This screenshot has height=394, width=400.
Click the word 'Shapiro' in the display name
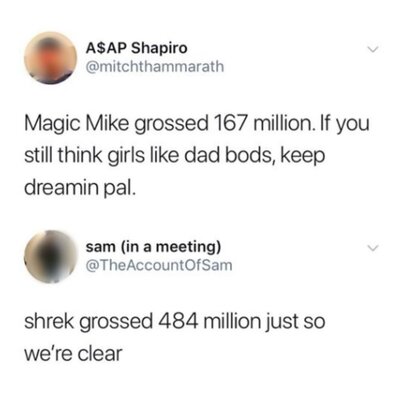point(159,50)
